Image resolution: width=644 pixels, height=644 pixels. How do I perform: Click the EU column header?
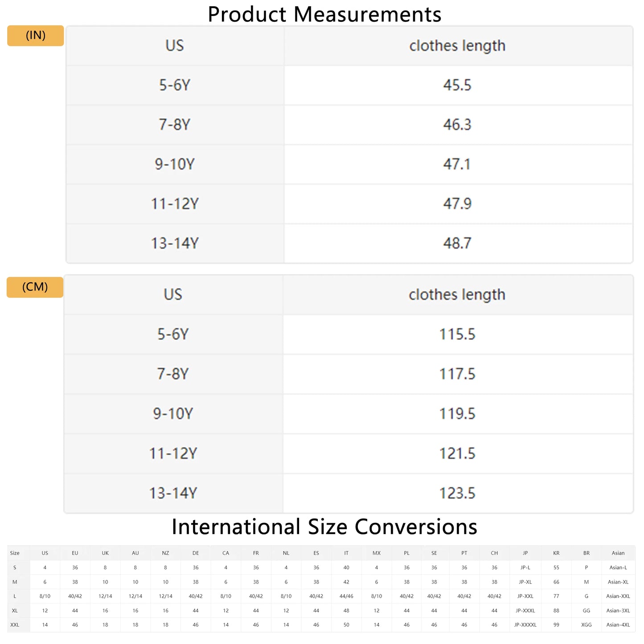coord(75,553)
